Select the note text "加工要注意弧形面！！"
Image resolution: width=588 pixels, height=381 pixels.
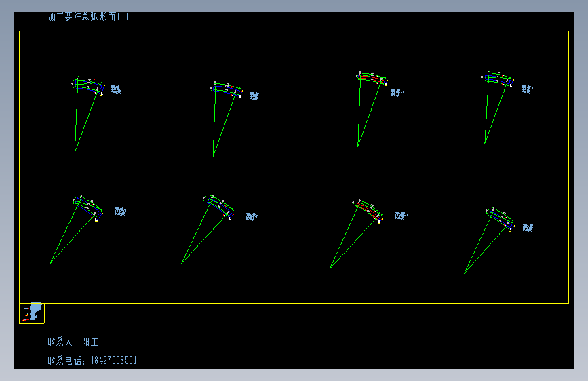click(88, 16)
